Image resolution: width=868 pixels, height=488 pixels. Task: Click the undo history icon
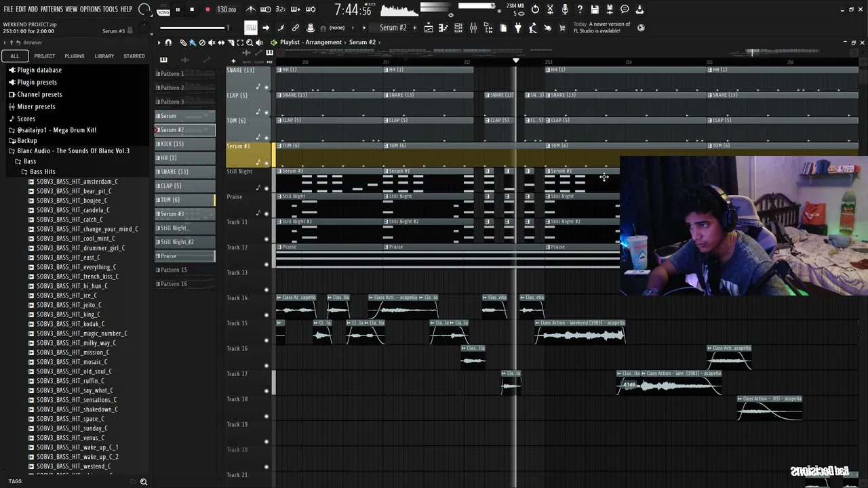tap(535, 9)
